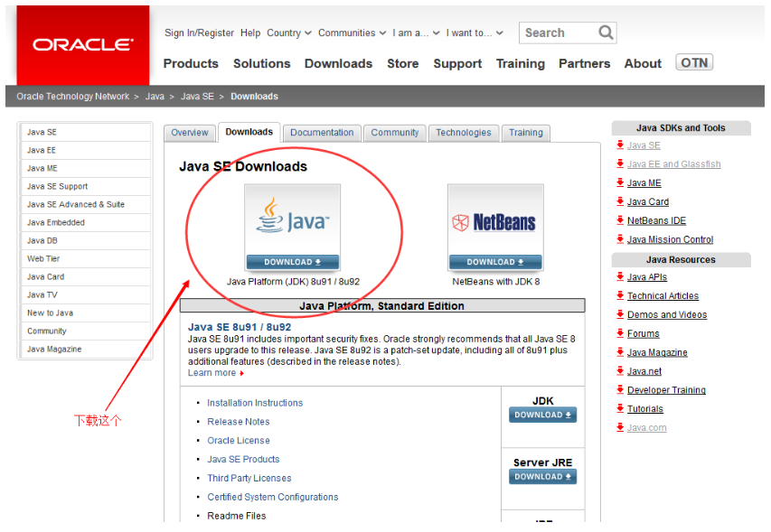Open the Downloads top menu

[338, 63]
